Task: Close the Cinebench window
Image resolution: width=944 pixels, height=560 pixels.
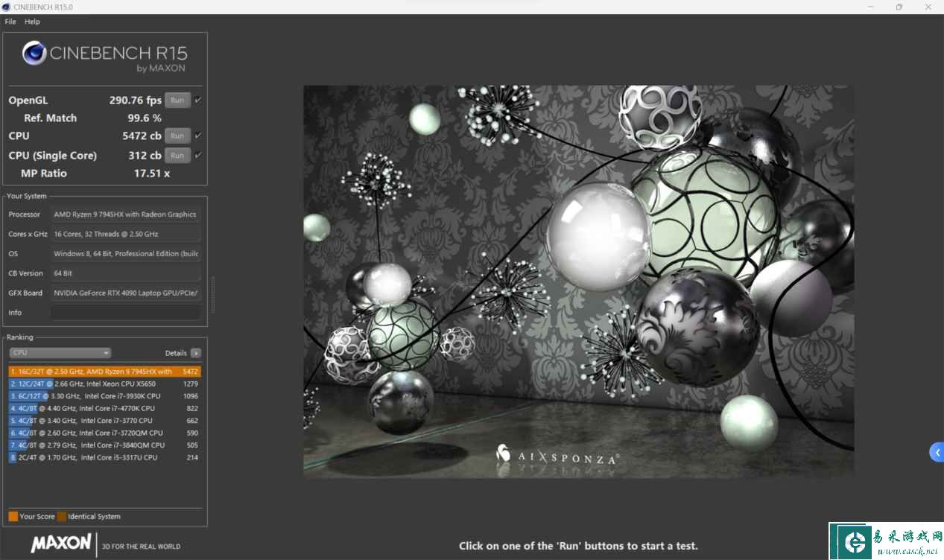Action: click(x=928, y=7)
